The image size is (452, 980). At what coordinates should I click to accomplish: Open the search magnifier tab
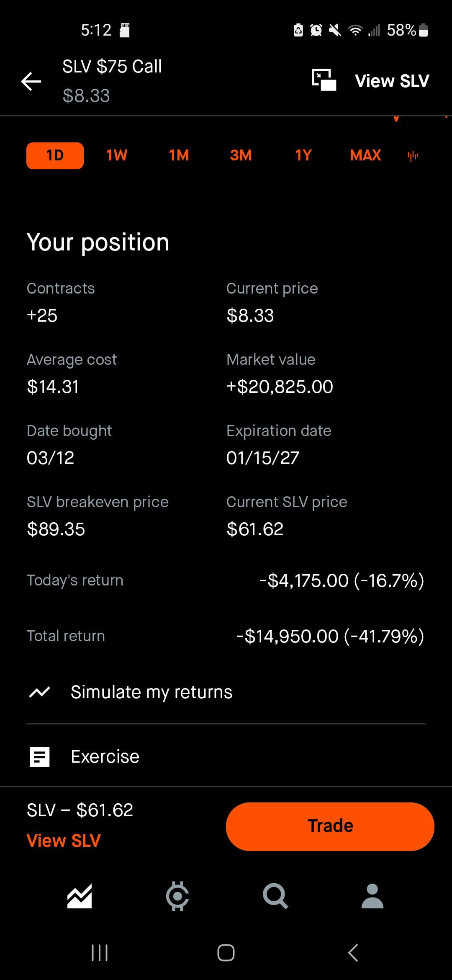pos(275,897)
